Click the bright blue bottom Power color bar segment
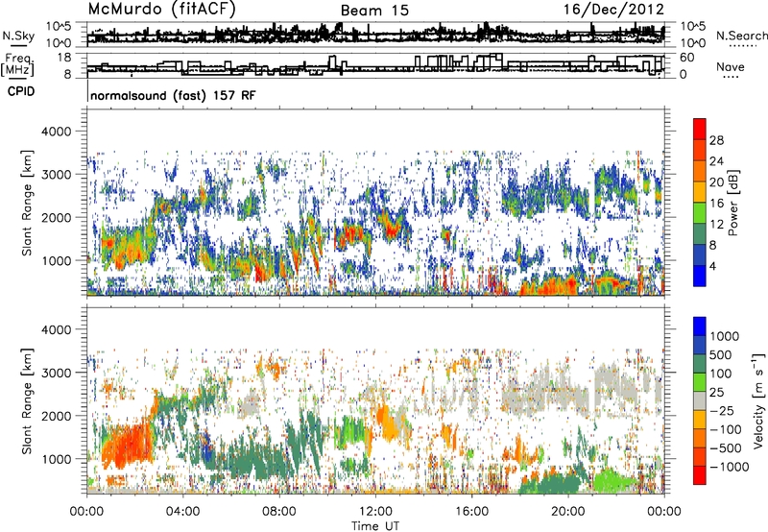 point(700,276)
